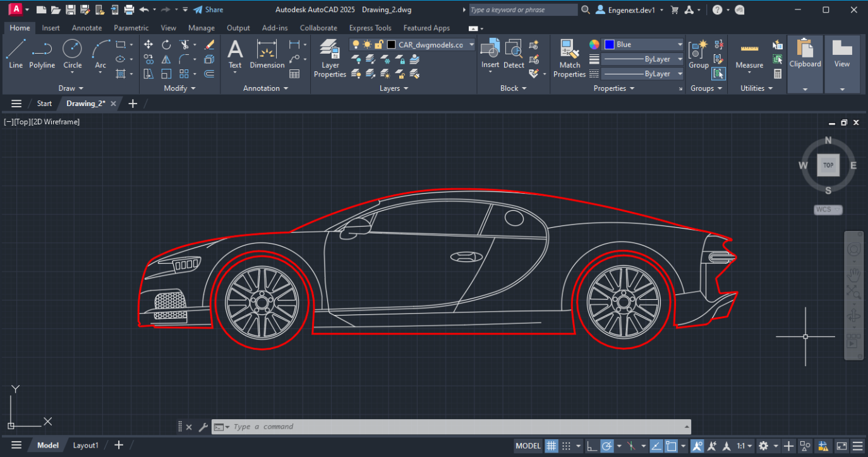Click the Stretch tool icon
868x457 pixels.
(x=148, y=74)
